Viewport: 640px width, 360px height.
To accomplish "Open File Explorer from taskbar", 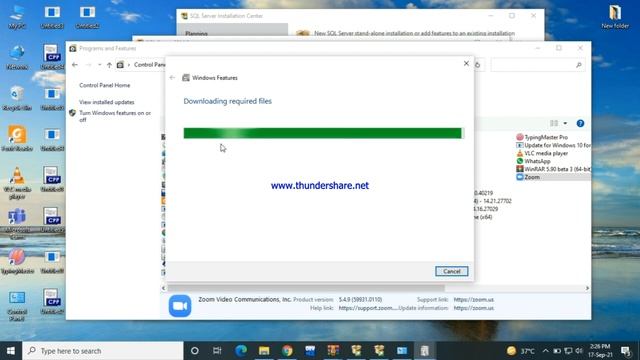I will pyautogui.click(x=264, y=351).
